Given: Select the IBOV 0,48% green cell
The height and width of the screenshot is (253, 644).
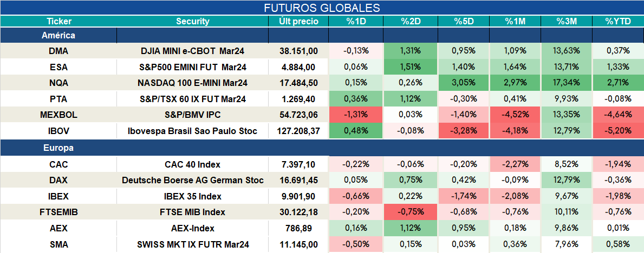Looking at the screenshot, I should (x=356, y=131).
